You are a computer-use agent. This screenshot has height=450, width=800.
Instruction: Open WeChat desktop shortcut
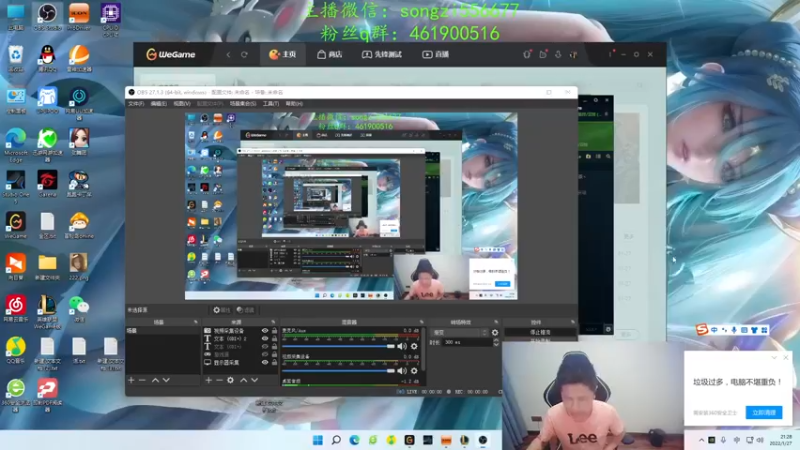[79, 309]
